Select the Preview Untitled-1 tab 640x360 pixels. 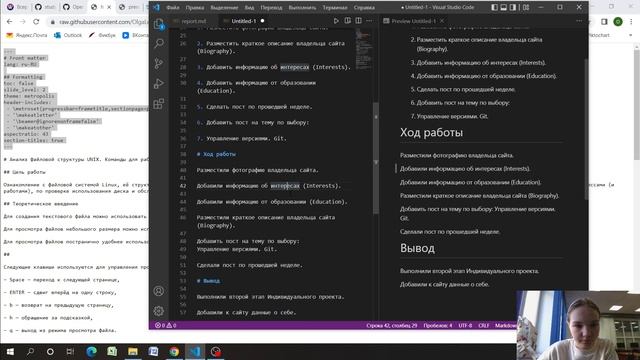coord(414,21)
